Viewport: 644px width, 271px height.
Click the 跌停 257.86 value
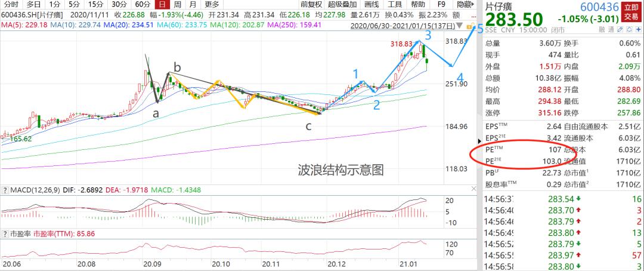(x=629, y=113)
